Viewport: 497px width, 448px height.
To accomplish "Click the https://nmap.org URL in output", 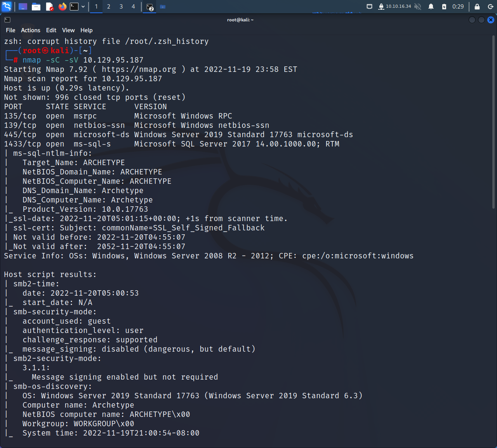I will (139, 69).
